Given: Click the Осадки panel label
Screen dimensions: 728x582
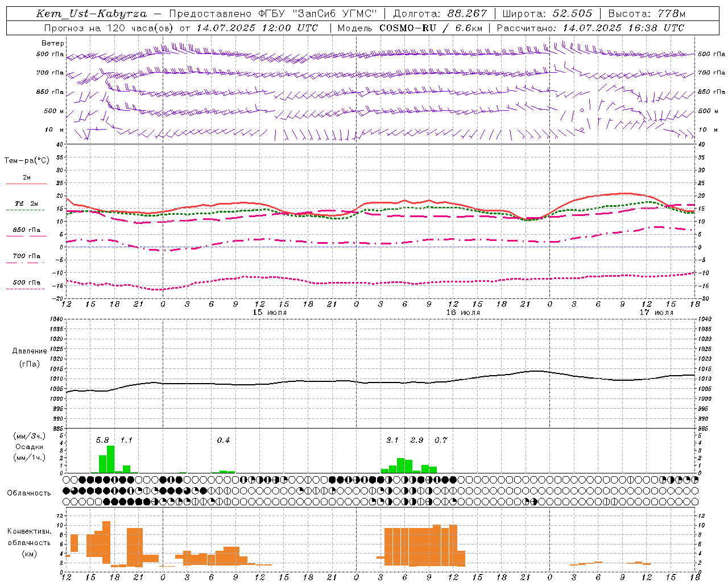Looking at the screenshot, I should pos(30,447).
